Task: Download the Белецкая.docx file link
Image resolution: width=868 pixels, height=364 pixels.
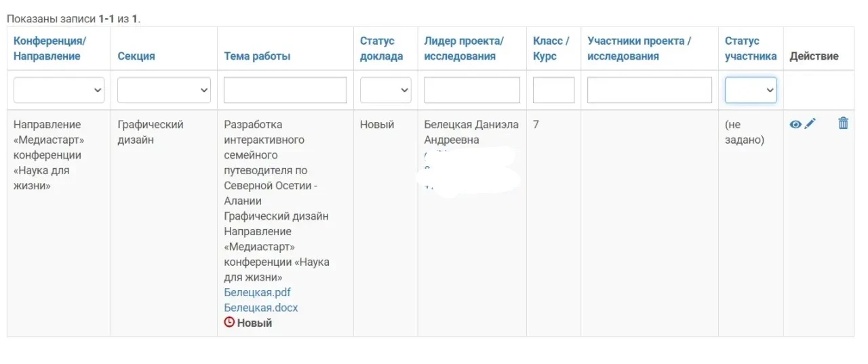Action: 261,308
